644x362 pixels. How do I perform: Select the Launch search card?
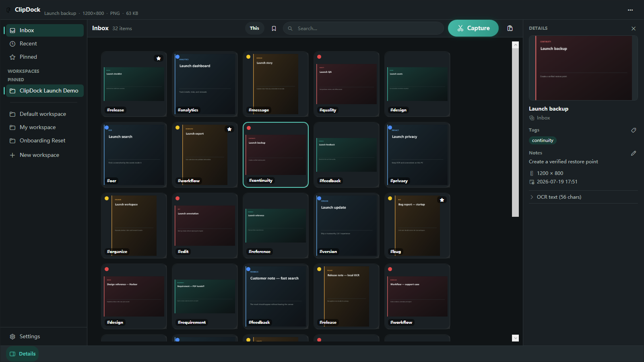pos(134,155)
